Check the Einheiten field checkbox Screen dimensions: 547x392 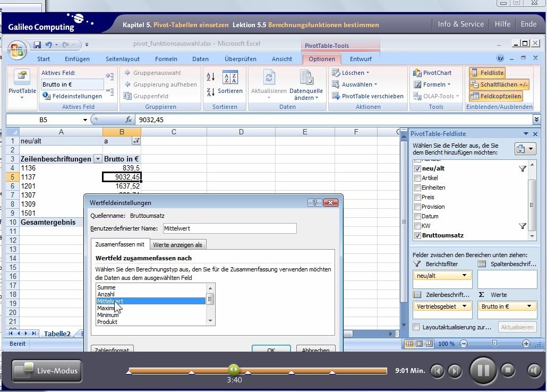(x=417, y=188)
